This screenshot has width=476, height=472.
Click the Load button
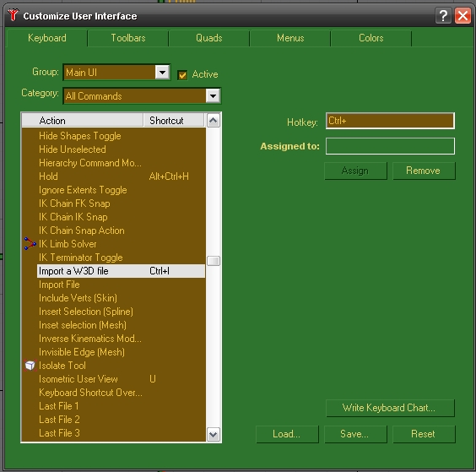point(287,434)
